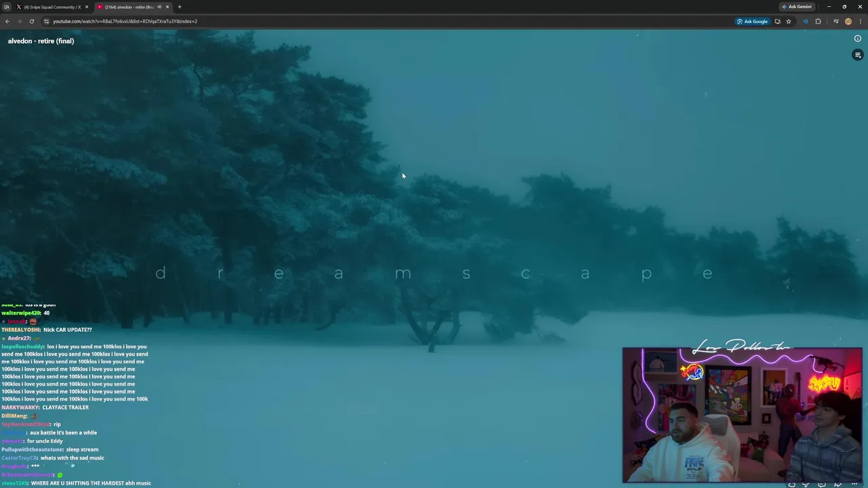This screenshot has width=868, height=488.
Task: Click chat message 'sleep stream'
Action: pos(82,449)
